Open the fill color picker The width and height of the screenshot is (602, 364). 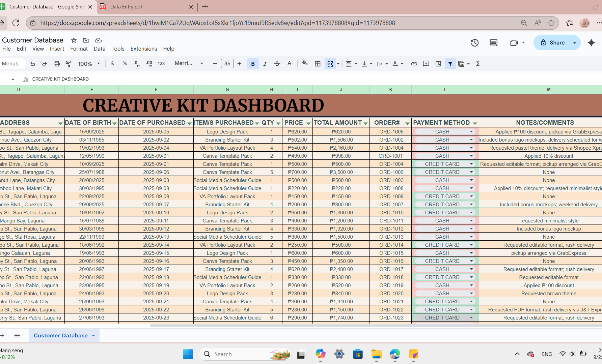tap(305, 64)
